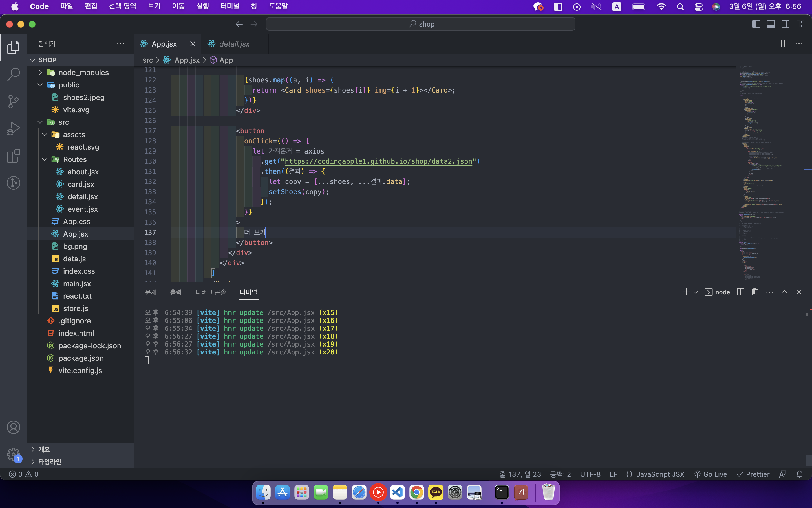Maximize the panel size with chevron up
This screenshot has height=508, width=812.
click(x=784, y=292)
